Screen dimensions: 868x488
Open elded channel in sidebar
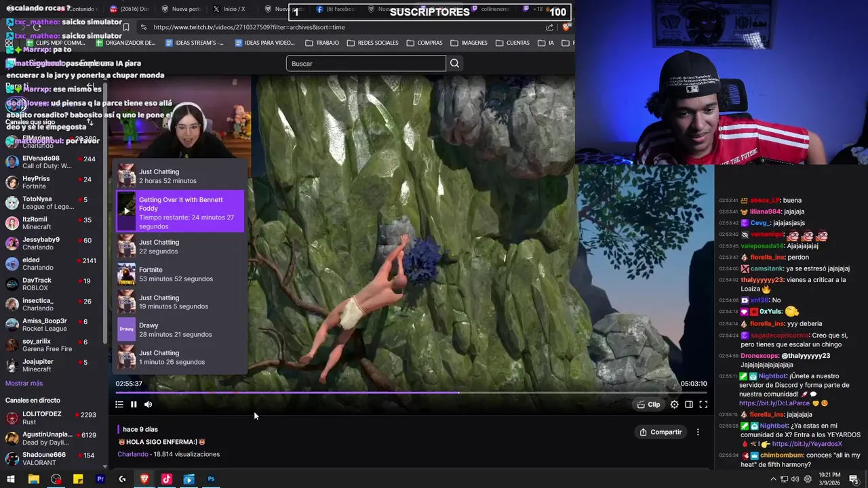coord(53,264)
